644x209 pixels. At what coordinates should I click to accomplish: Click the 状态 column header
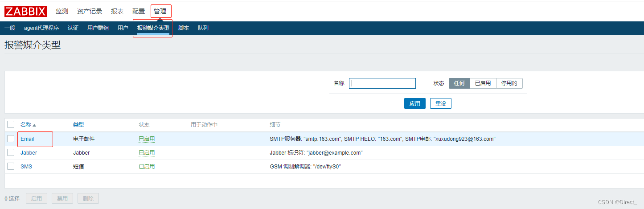pyautogui.click(x=144, y=125)
